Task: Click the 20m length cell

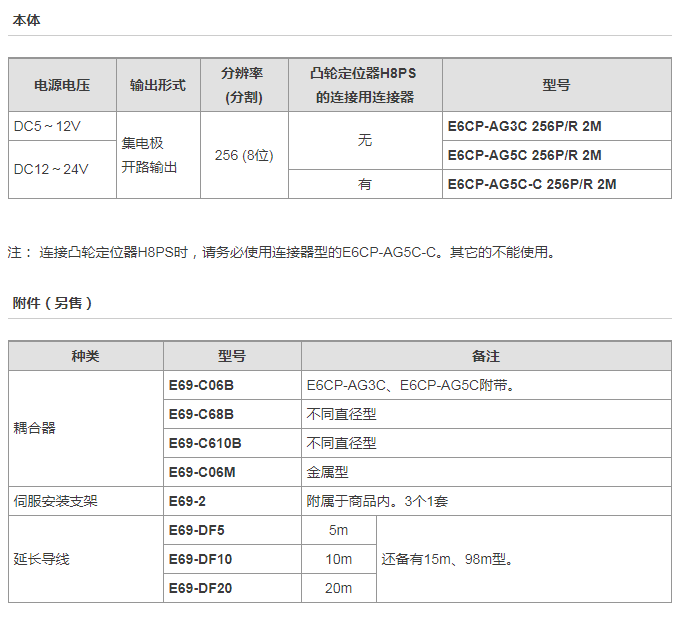Action: [x=339, y=588]
